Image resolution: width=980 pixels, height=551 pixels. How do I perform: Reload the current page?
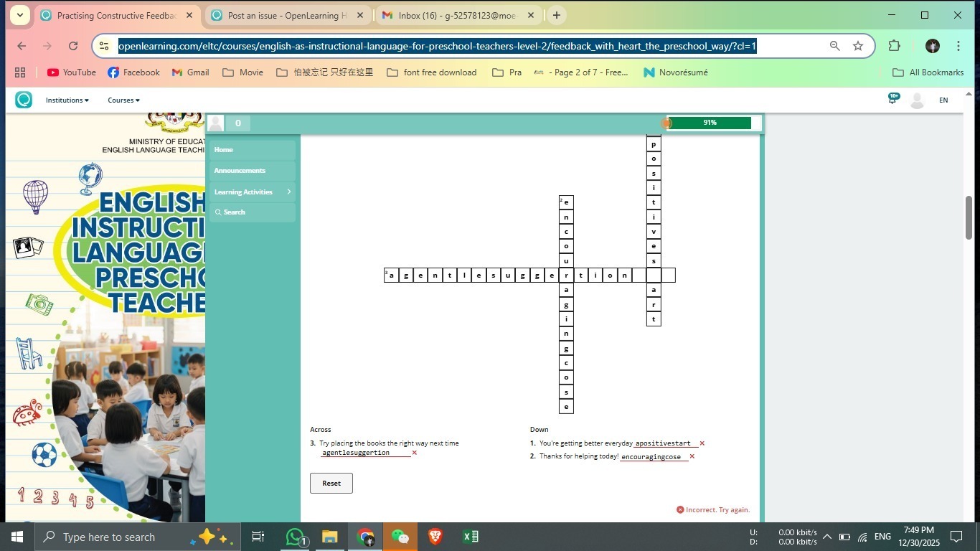click(73, 46)
